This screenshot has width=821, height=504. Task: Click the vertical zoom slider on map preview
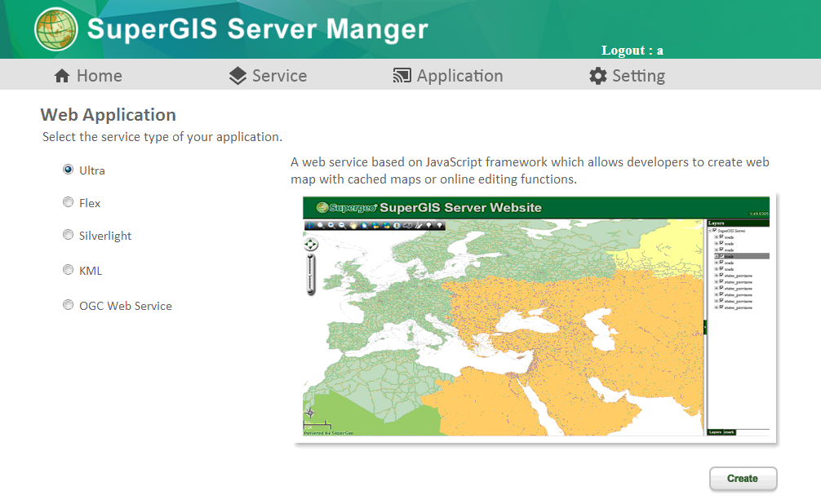[310, 273]
